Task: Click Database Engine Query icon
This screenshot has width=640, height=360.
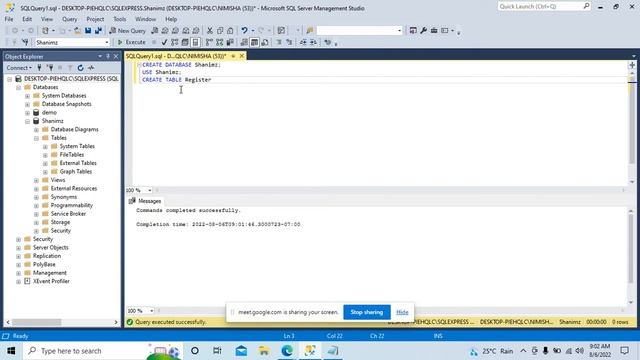Action: pyautogui.click(x=155, y=31)
